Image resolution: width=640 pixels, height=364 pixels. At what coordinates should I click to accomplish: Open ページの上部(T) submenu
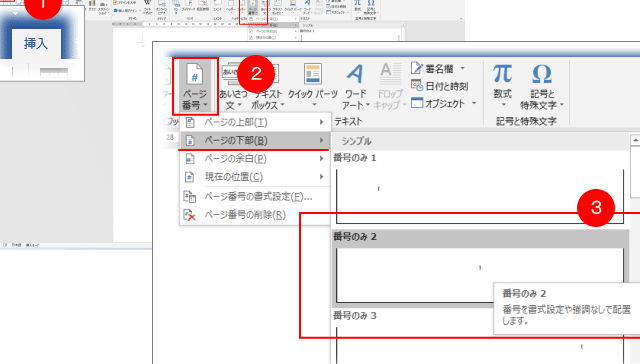(255, 122)
